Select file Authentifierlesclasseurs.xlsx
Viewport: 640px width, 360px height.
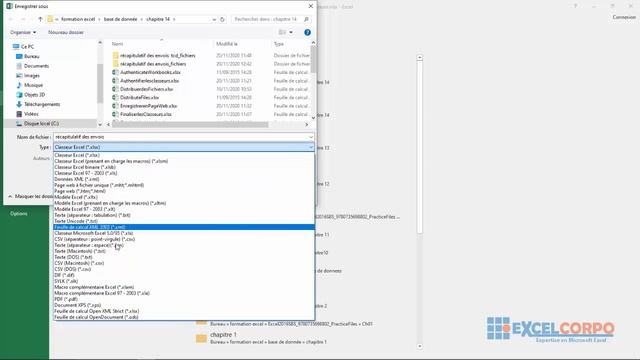pyautogui.click(x=149, y=81)
